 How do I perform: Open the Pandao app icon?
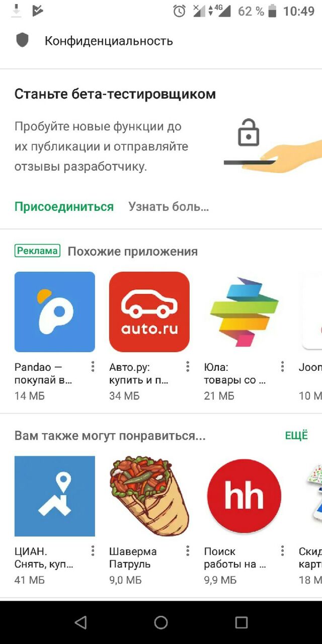coord(54,312)
